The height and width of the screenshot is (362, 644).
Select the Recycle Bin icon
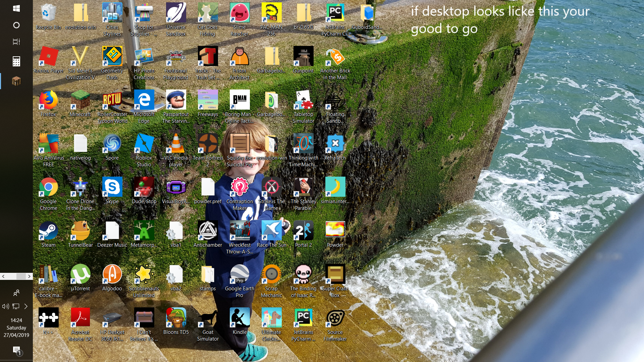[48, 13]
